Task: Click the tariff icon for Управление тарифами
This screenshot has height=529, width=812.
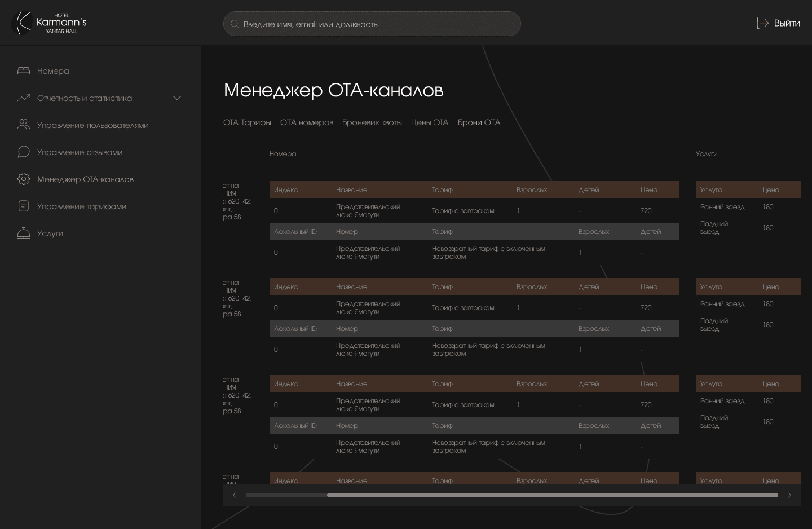Action: [x=24, y=206]
